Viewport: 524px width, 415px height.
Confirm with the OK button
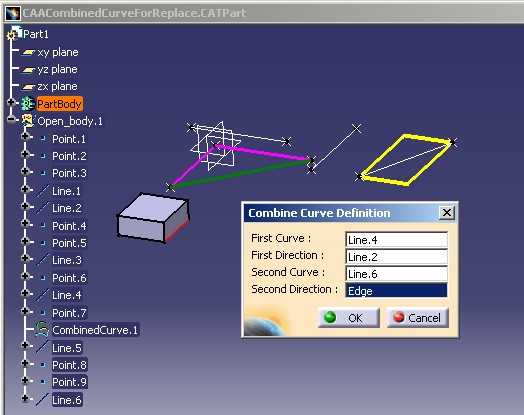tap(349, 317)
